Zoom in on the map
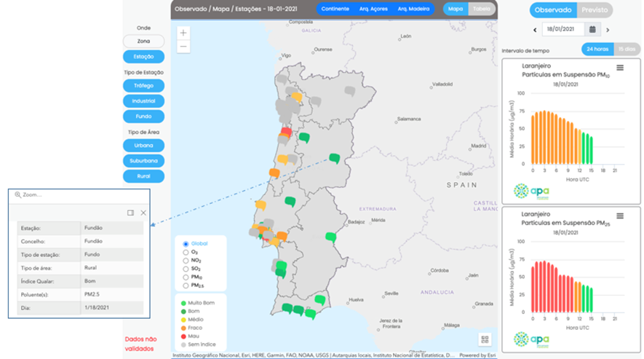Image resolution: width=644 pixels, height=359 pixels. [x=183, y=33]
